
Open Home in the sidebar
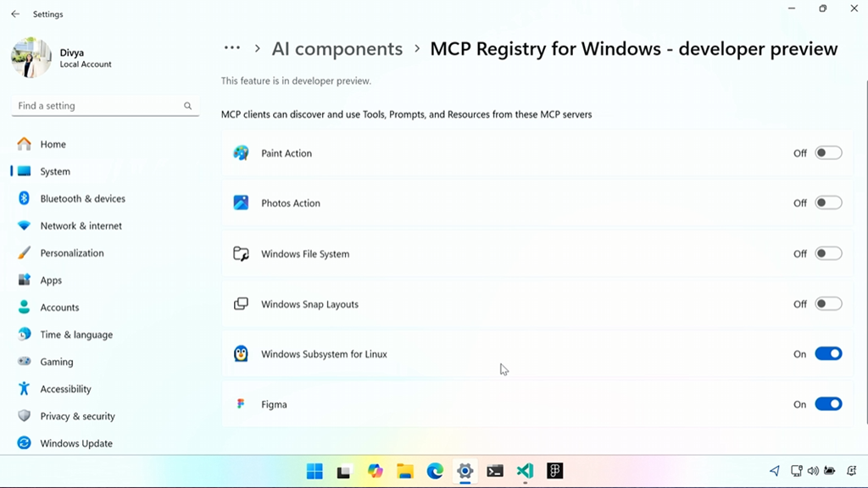tap(105, 144)
